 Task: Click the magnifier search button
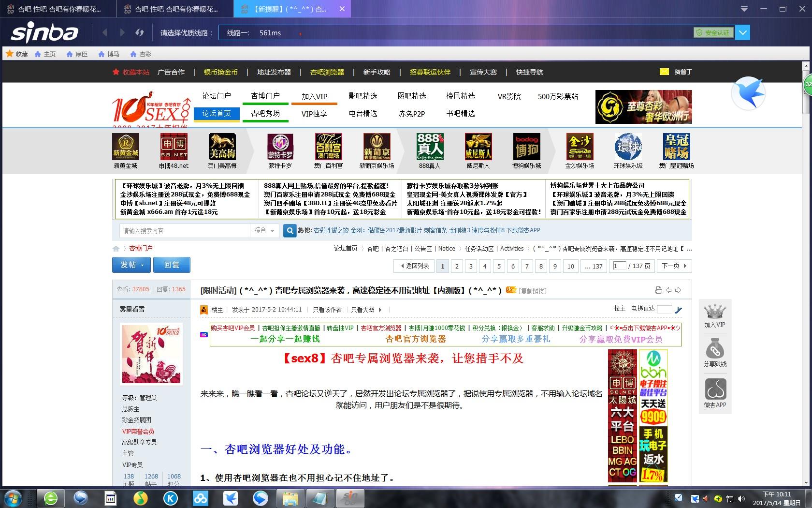290,231
